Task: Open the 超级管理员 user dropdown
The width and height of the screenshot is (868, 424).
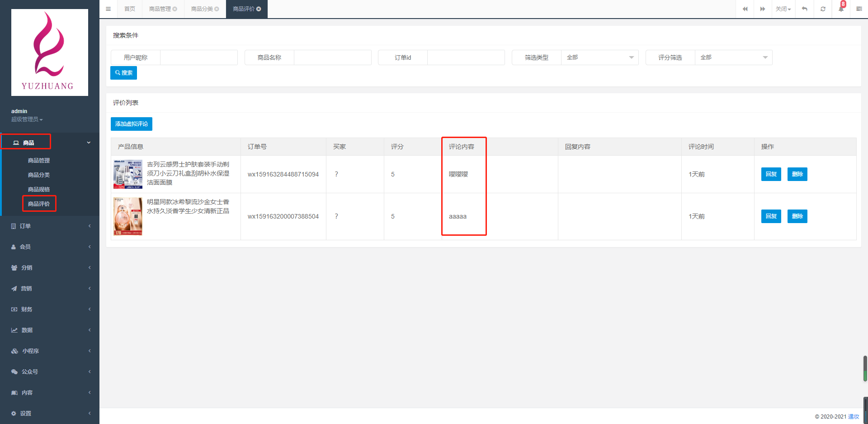Action: pyautogui.click(x=27, y=119)
